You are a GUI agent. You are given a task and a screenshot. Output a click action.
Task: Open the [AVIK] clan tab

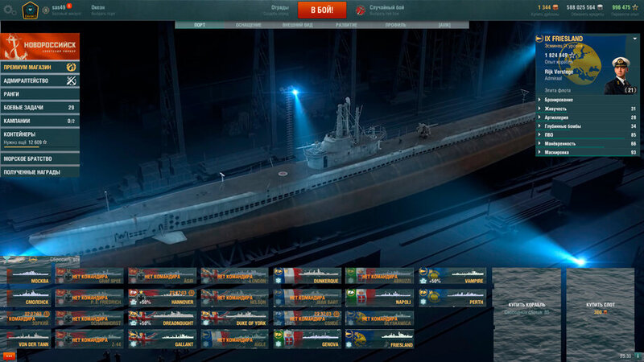click(444, 25)
